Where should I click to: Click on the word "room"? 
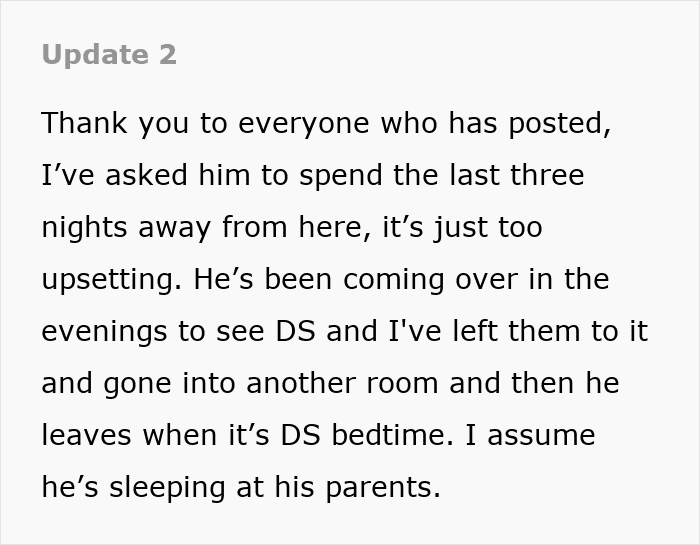[402, 385]
